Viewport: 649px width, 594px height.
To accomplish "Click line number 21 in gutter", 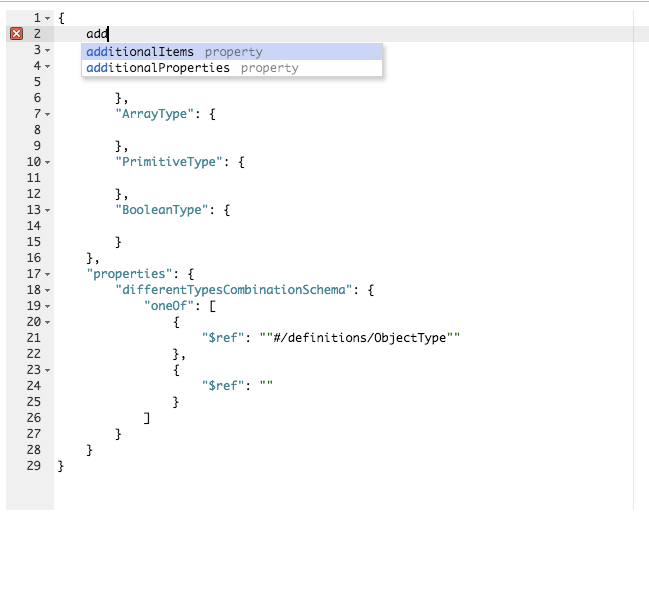I will 34,338.
